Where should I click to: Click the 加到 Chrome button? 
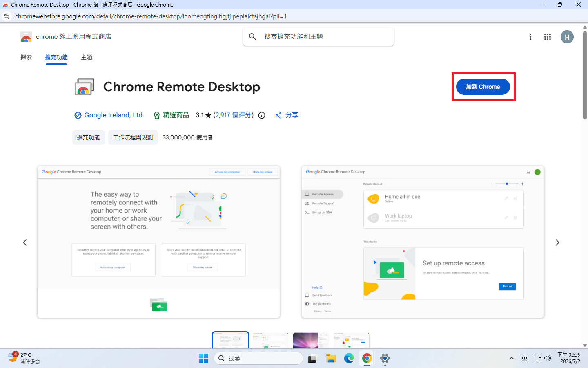pos(483,87)
